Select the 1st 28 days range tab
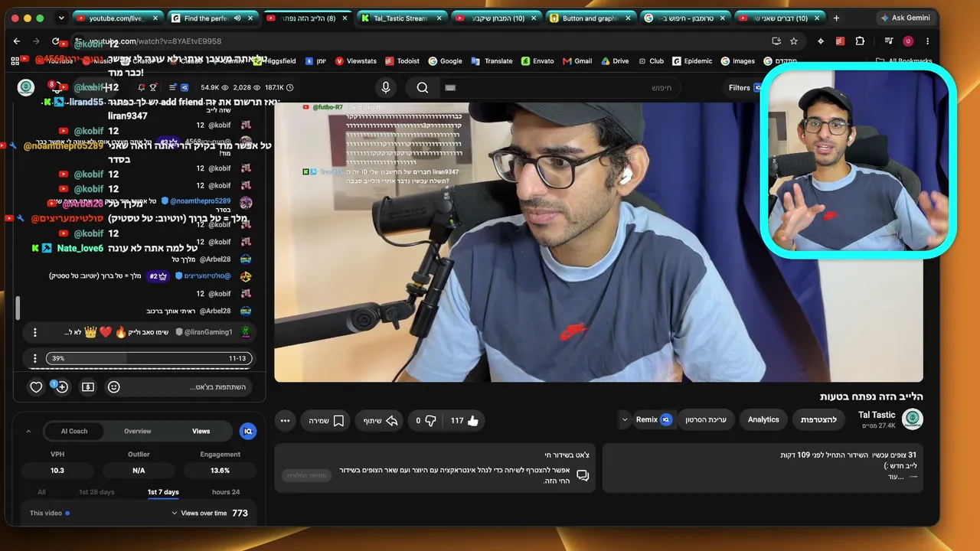 pyautogui.click(x=96, y=492)
